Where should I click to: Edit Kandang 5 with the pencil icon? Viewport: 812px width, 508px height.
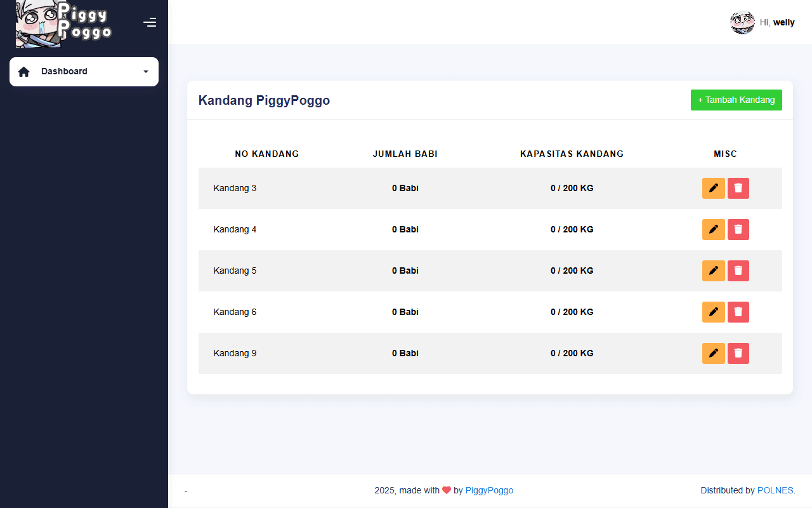714,271
